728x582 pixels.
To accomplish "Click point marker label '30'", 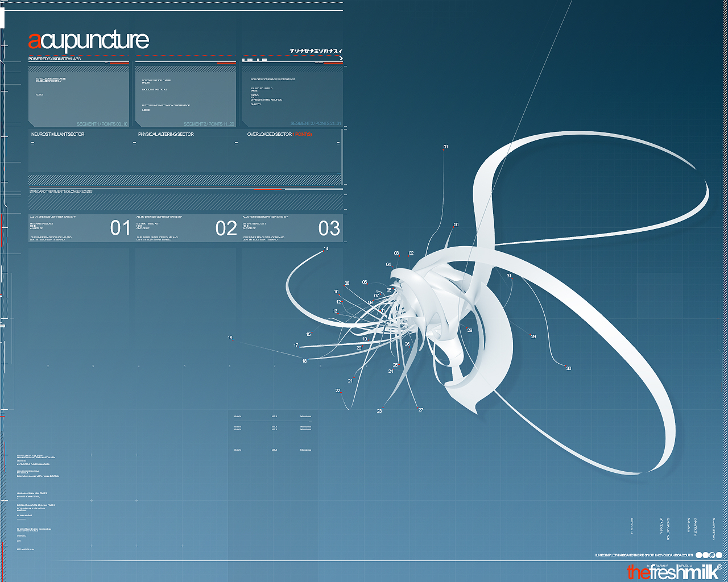I will 569,369.
